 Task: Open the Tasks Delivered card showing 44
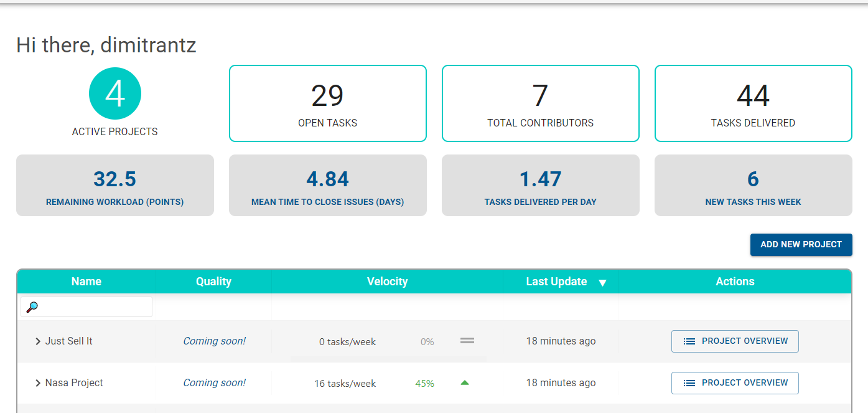754,103
